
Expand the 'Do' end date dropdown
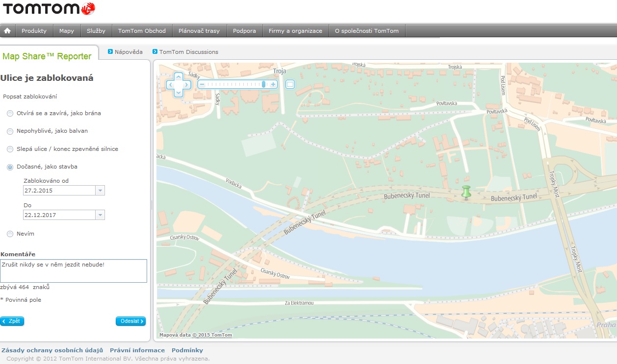(x=100, y=215)
